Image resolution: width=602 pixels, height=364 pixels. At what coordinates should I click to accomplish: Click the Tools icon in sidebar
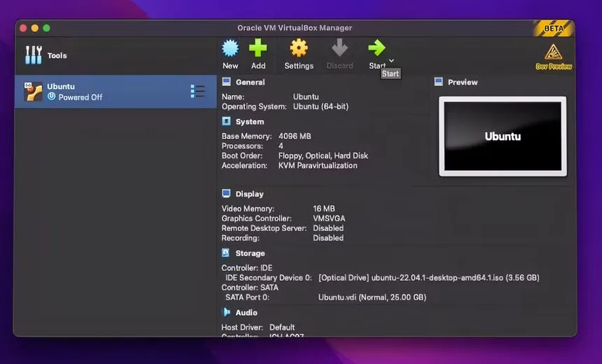click(x=34, y=55)
